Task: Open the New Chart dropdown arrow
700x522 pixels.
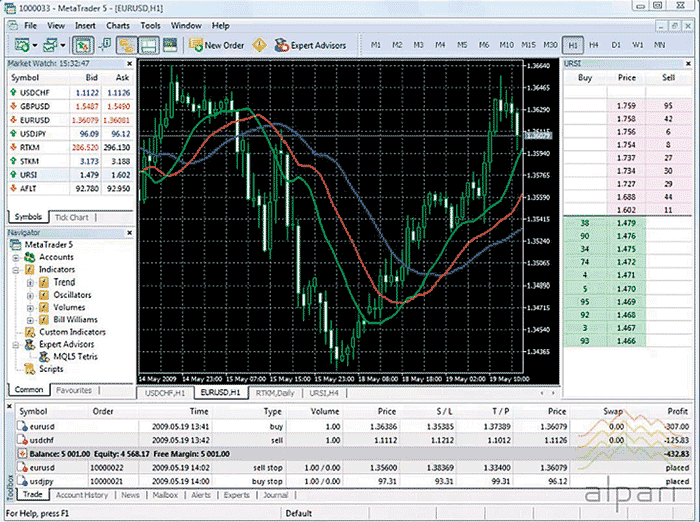Action: [35, 46]
